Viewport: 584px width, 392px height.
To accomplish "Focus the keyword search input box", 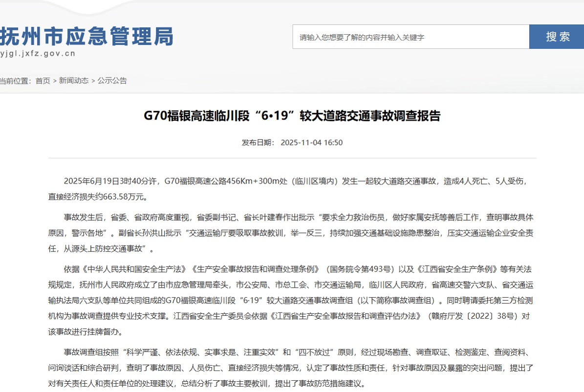I will point(411,37).
